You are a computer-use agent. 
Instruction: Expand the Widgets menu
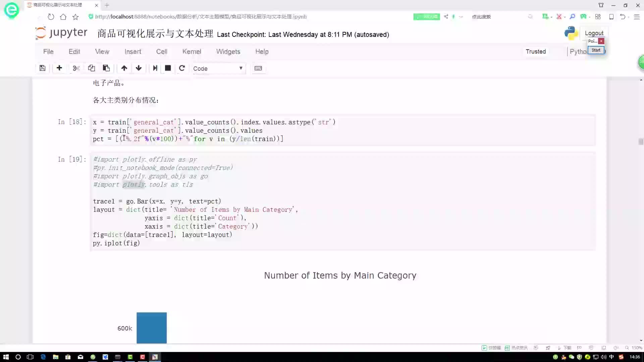click(x=229, y=52)
